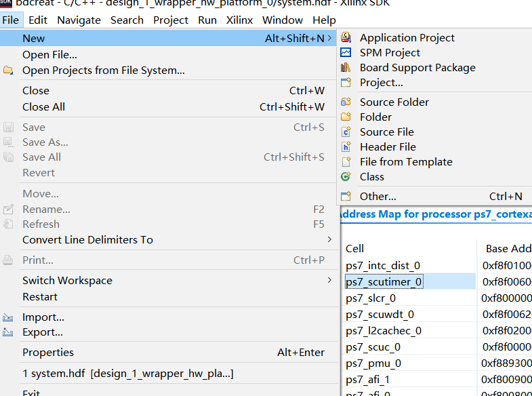Open the Window menu
The height and width of the screenshot is (396, 532).
[283, 20]
